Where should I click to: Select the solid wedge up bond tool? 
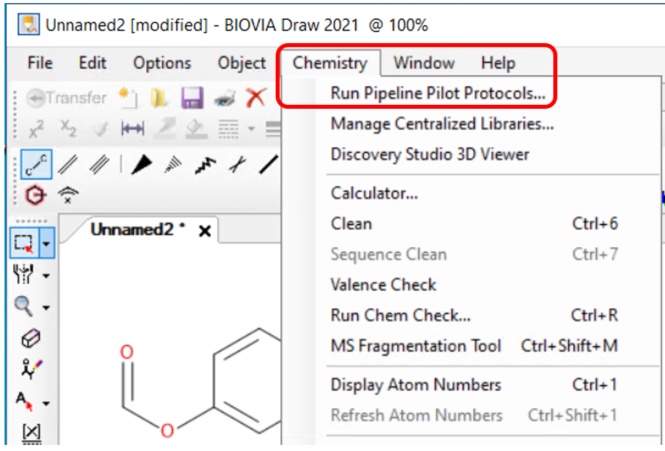(x=141, y=165)
